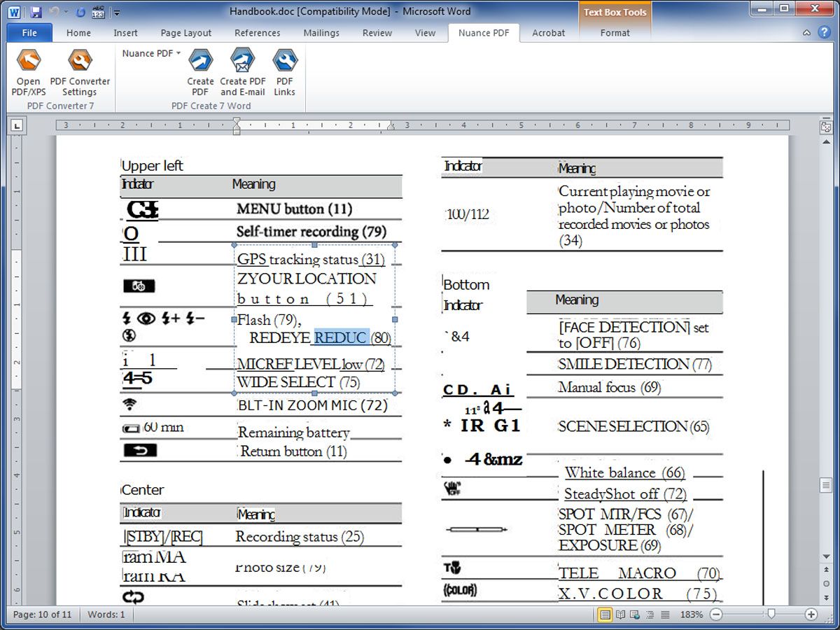Viewport: 840px width, 630px height.
Task: Click the Manual focus (69) text
Action: click(610, 387)
